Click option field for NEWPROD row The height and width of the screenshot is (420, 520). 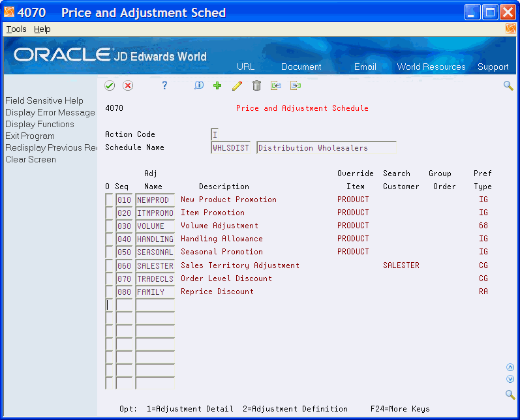coord(109,200)
